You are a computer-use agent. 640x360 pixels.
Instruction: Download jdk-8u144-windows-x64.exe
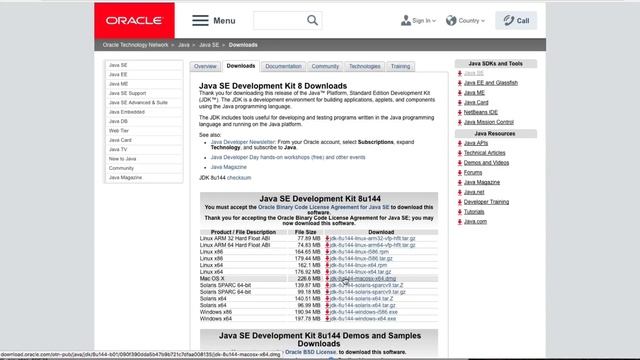[x=363, y=318]
